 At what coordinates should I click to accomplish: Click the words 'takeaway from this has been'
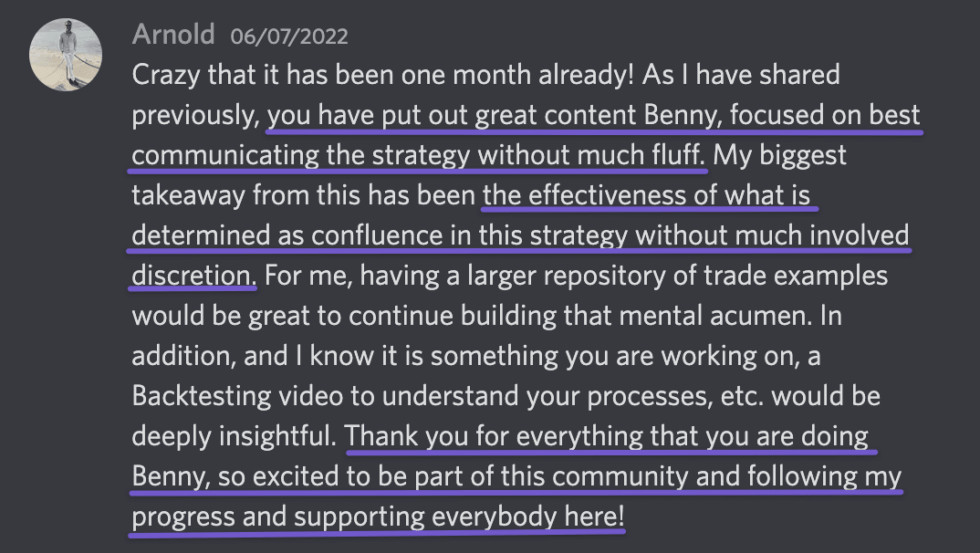point(304,195)
